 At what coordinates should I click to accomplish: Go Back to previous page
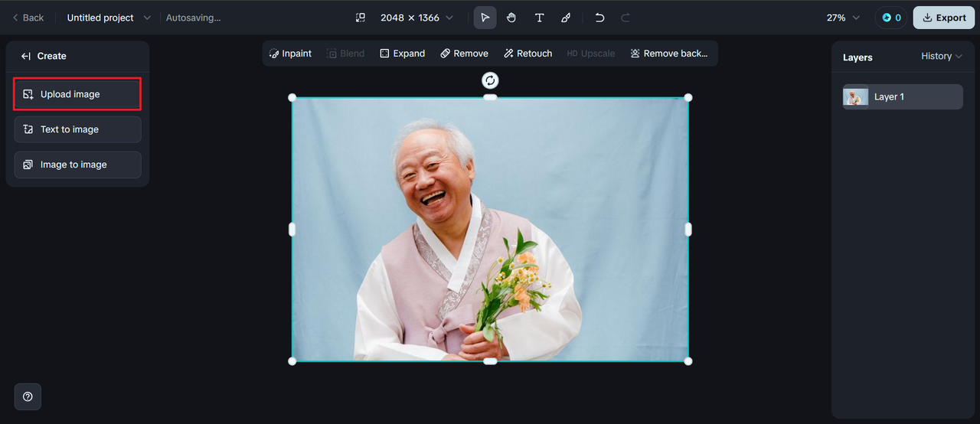[x=28, y=18]
